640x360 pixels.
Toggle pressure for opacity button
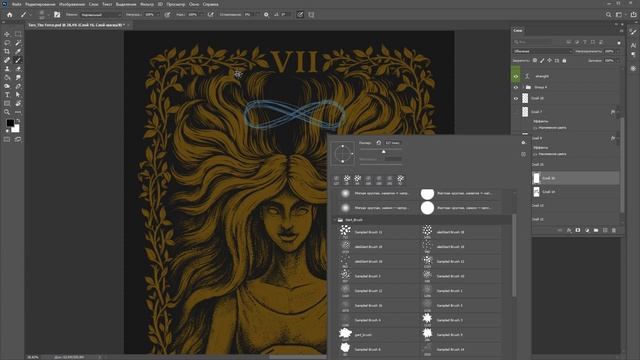pos(167,15)
